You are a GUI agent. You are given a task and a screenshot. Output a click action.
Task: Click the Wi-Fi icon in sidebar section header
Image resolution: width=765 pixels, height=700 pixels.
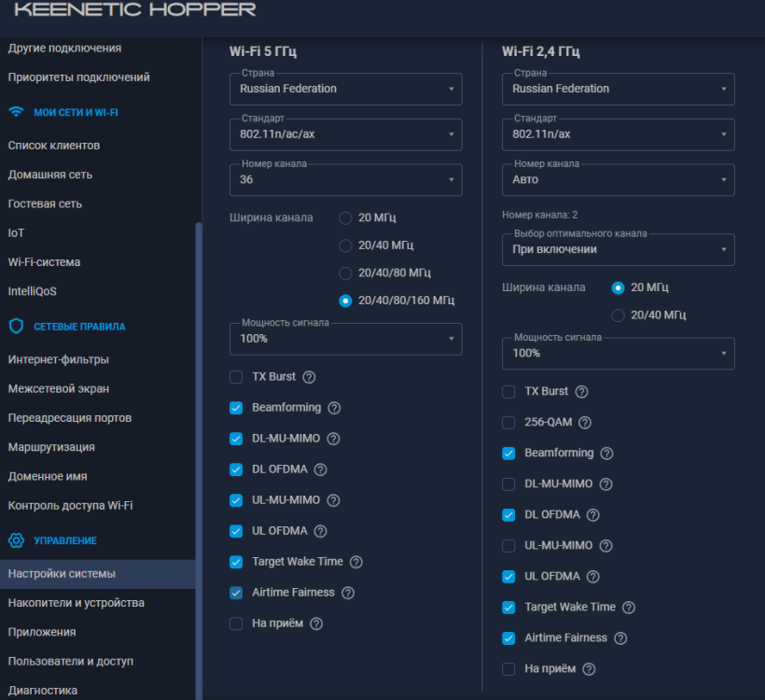point(16,112)
